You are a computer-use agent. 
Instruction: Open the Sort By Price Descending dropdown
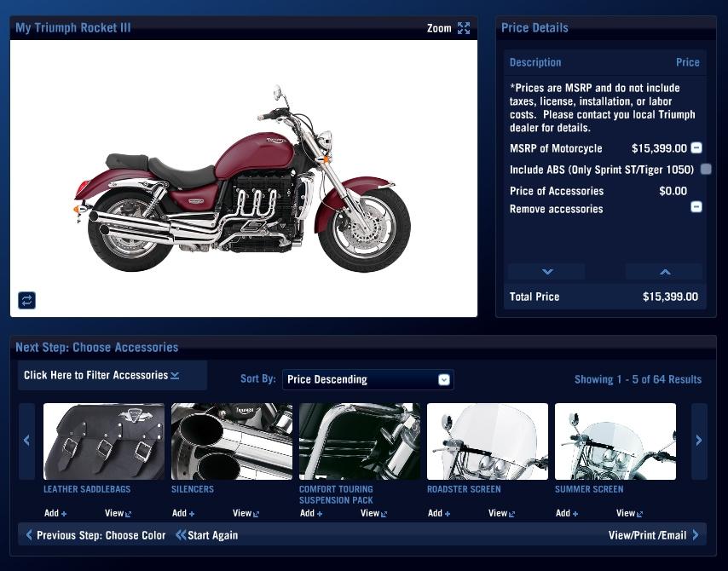tap(367, 379)
